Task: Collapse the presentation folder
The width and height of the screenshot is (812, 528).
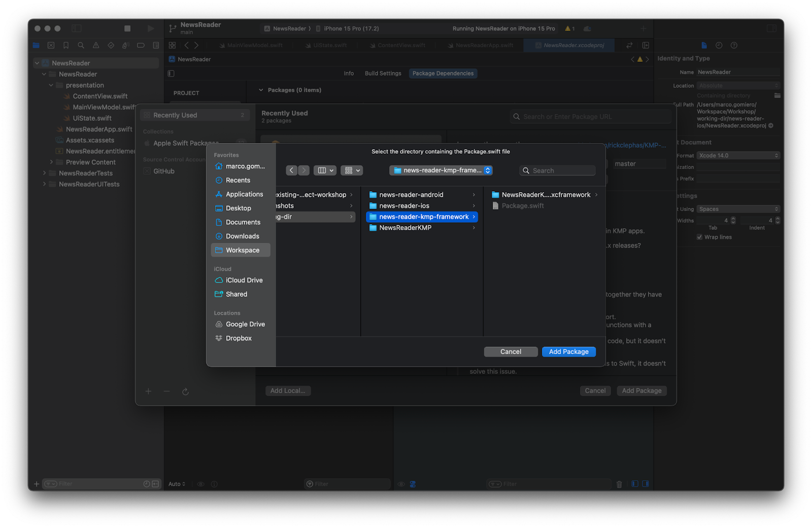Action: pos(51,85)
